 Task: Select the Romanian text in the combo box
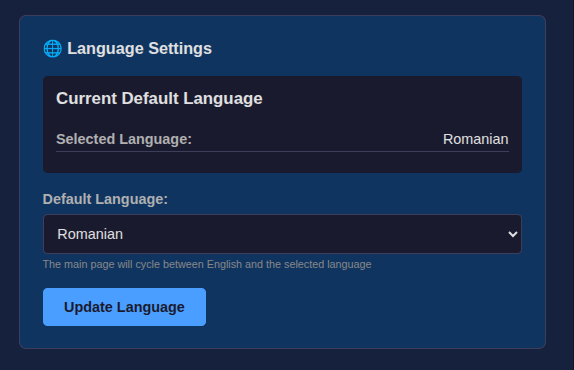pos(90,234)
